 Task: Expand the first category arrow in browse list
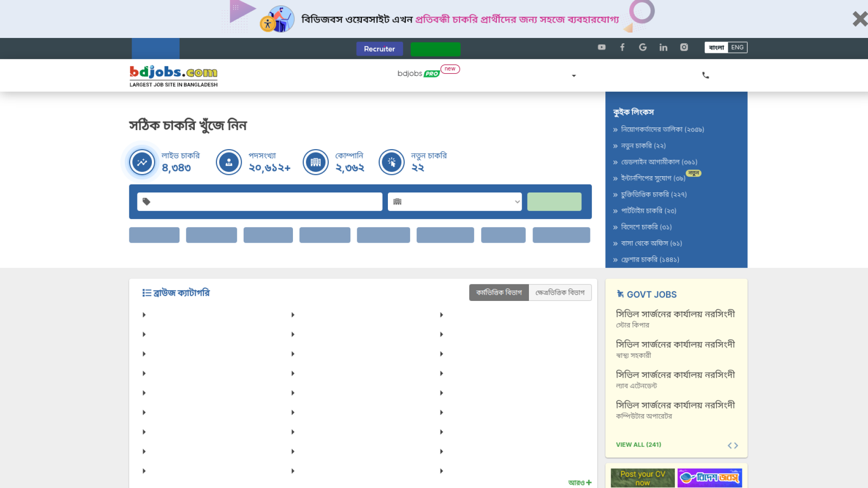pos(144,314)
